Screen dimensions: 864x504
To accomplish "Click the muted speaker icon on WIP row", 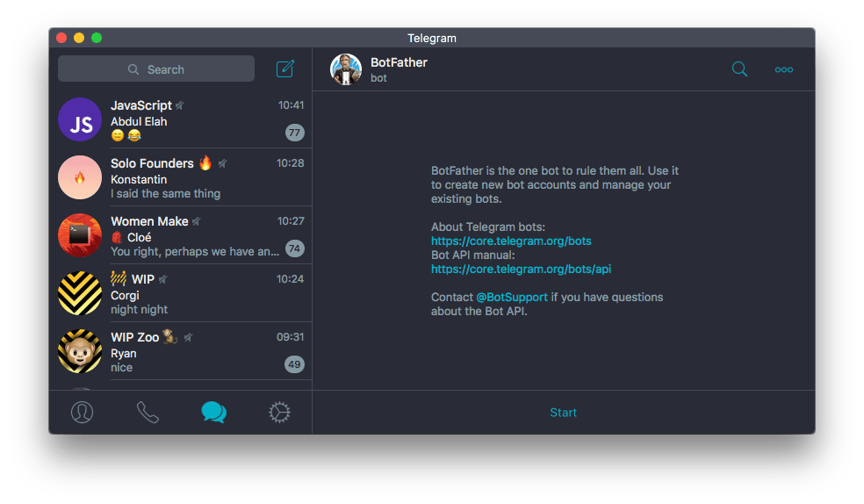I will click(162, 279).
